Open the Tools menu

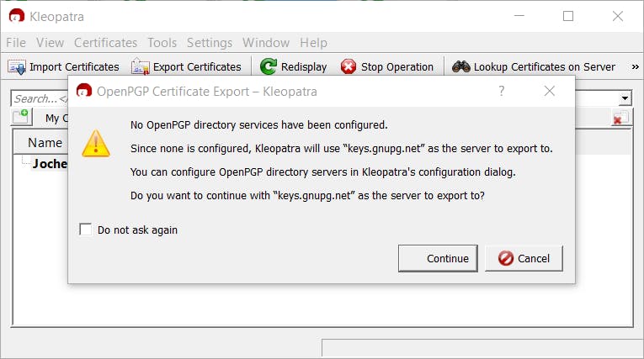click(162, 43)
